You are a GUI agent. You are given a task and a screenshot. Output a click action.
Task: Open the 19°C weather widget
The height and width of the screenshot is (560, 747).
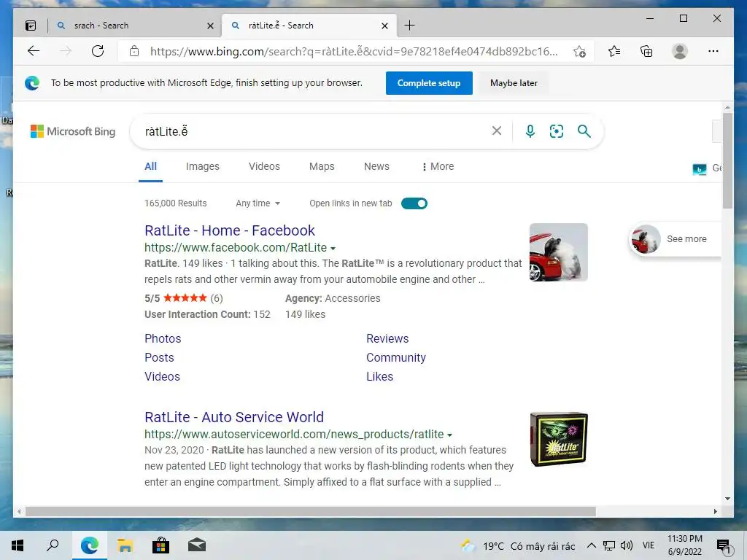point(518,545)
